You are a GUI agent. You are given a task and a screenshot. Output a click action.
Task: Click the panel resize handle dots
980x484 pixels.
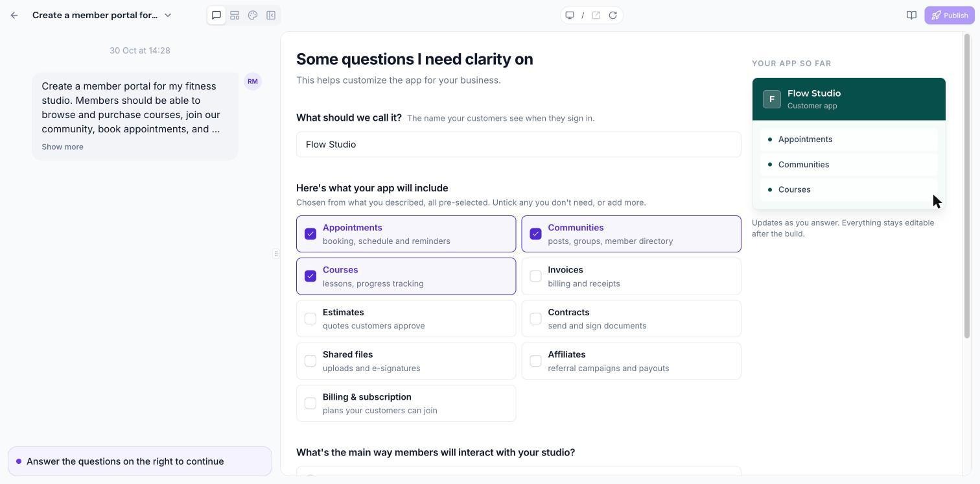tap(276, 254)
